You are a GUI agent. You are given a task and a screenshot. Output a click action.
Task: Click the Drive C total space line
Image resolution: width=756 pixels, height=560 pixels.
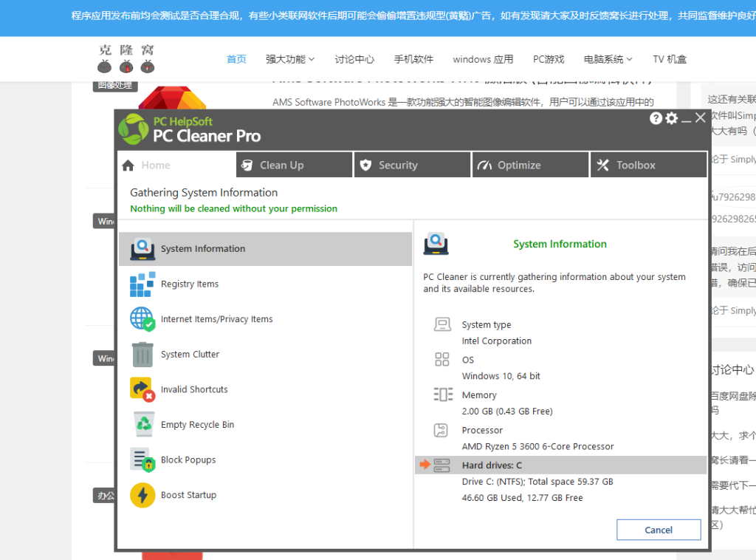pyautogui.click(x=537, y=482)
